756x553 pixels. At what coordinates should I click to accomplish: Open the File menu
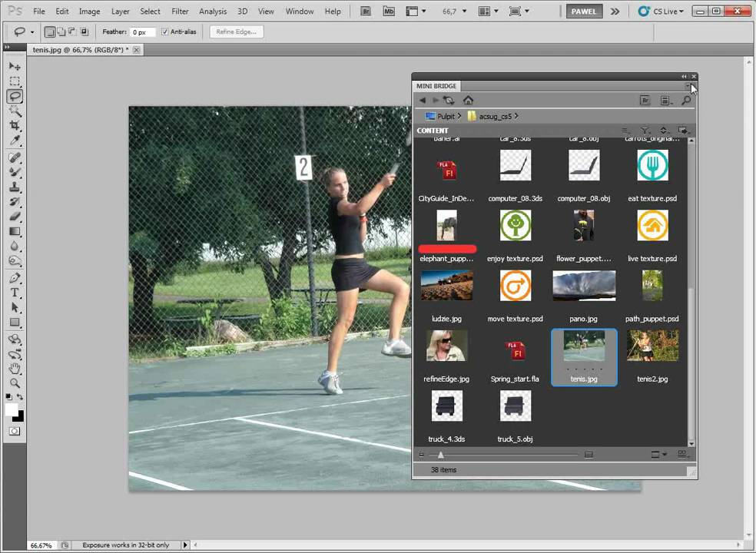pyautogui.click(x=38, y=11)
